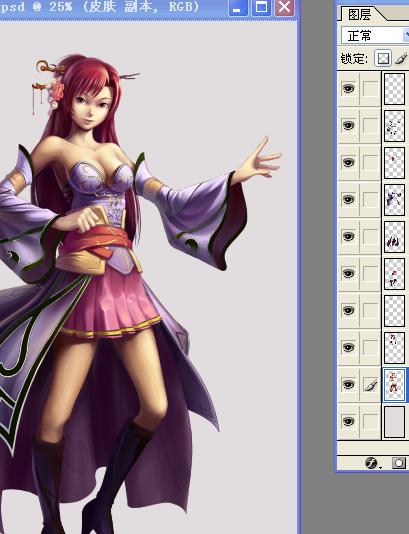Hide the second layer from the top
Screen dimensions: 409x534
(x=348, y=126)
